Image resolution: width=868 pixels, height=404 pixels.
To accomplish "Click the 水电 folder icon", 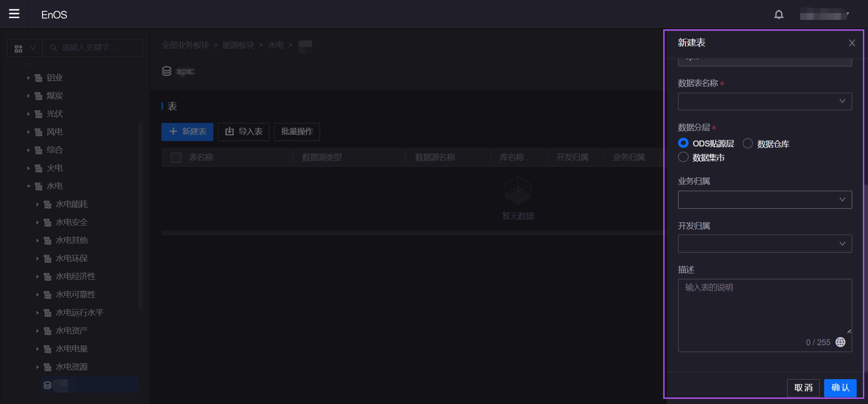I will (39, 187).
